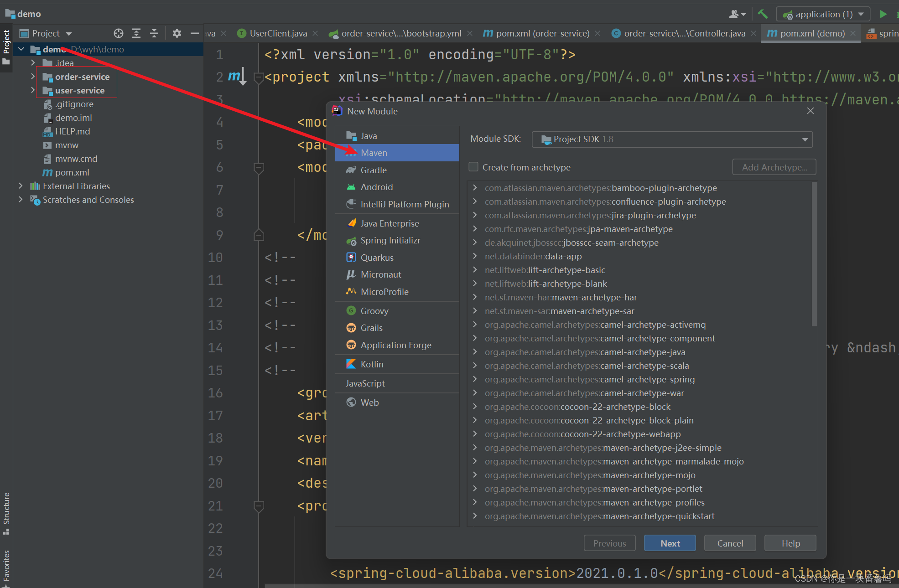Open the Module SDK dropdown
The width and height of the screenshot is (899, 588).
coord(672,139)
